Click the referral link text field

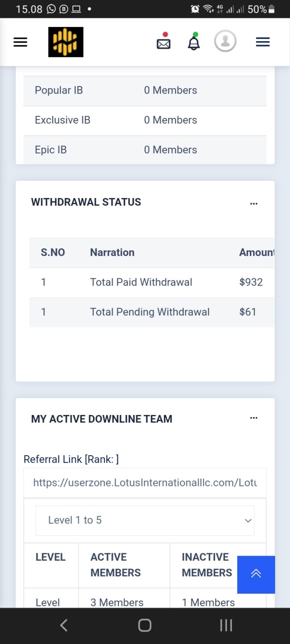point(145,483)
